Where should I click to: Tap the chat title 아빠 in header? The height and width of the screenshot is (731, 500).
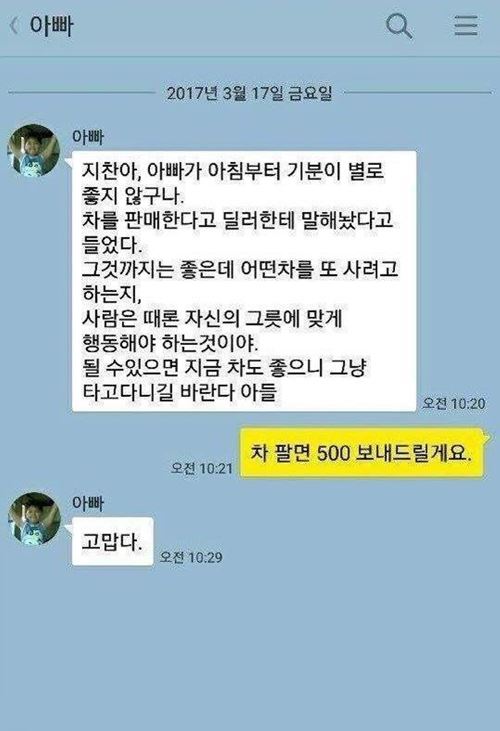click(x=51, y=26)
